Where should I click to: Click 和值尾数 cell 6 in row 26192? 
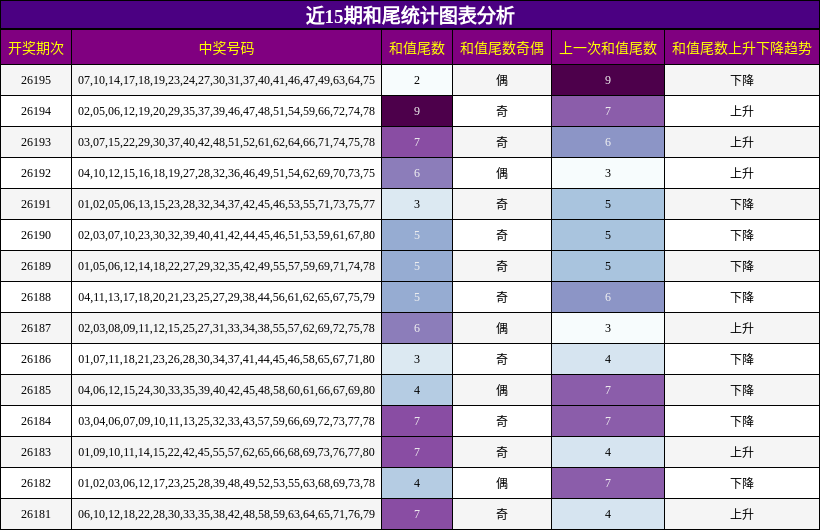[x=417, y=173]
